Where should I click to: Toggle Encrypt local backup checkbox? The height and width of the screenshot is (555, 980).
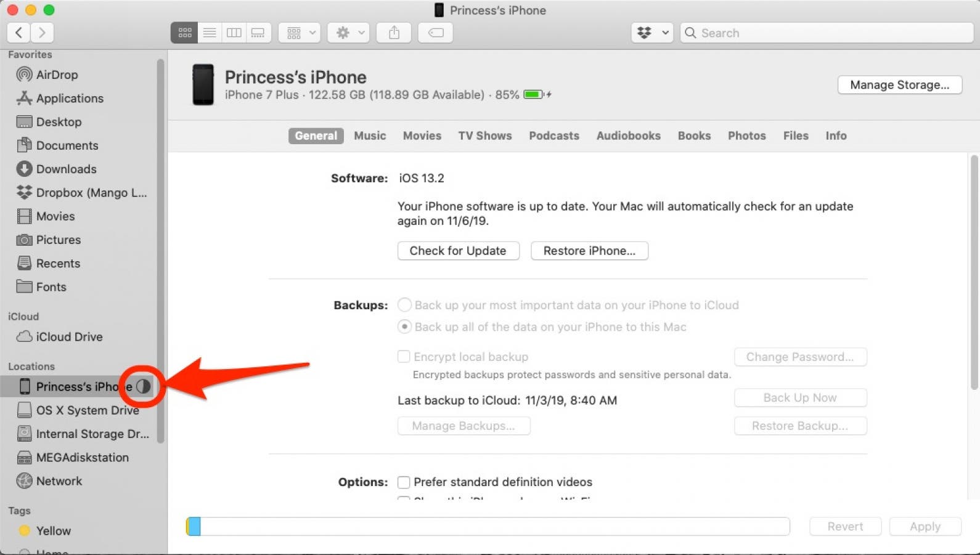(x=404, y=357)
